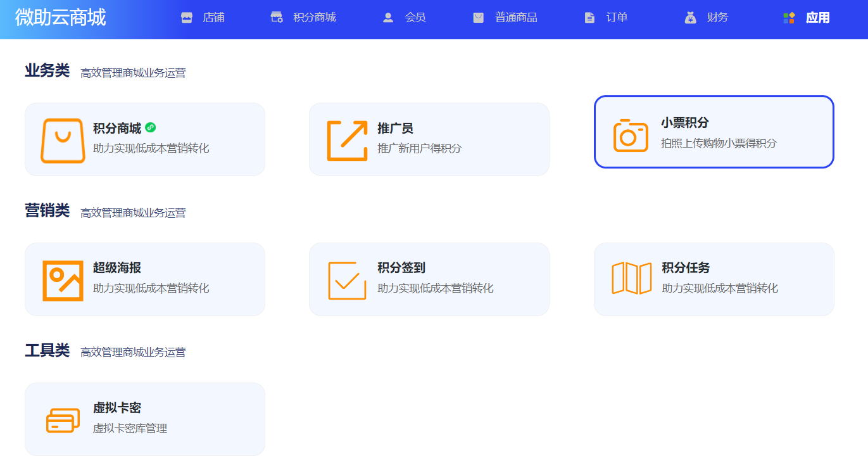The image size is (868, 470).
Task: Open the 小票积分 card title
Action: 685,123
